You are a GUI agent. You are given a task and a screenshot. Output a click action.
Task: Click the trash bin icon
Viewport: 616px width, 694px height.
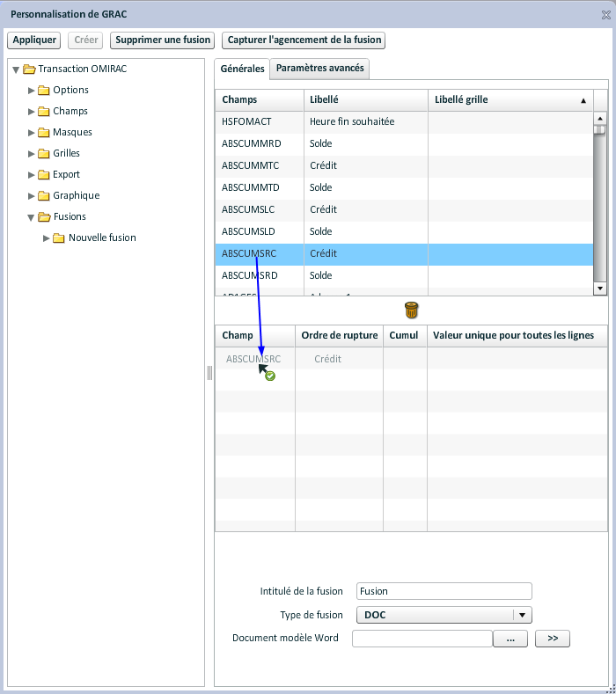411,310
